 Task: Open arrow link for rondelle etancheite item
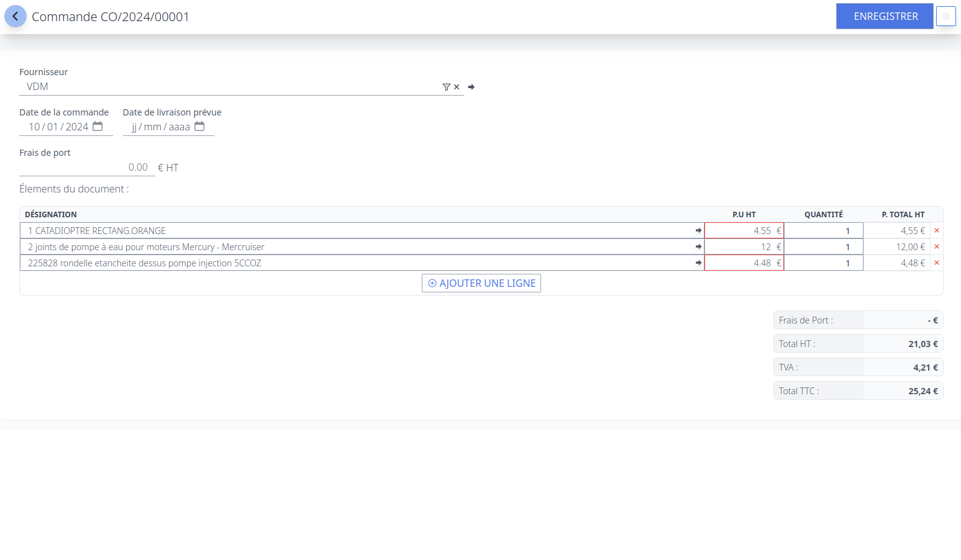[x=698, y=263]
